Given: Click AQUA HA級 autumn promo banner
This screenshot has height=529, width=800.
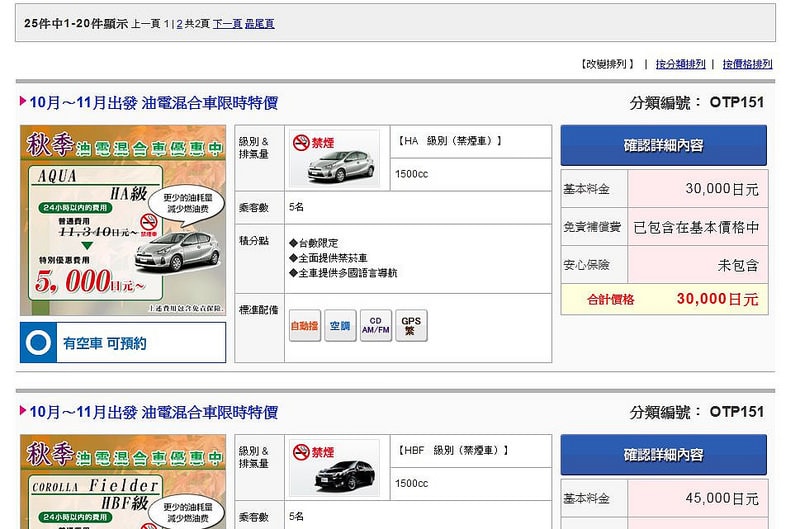Looking at the screenshot, I should (x=123, y=220).
